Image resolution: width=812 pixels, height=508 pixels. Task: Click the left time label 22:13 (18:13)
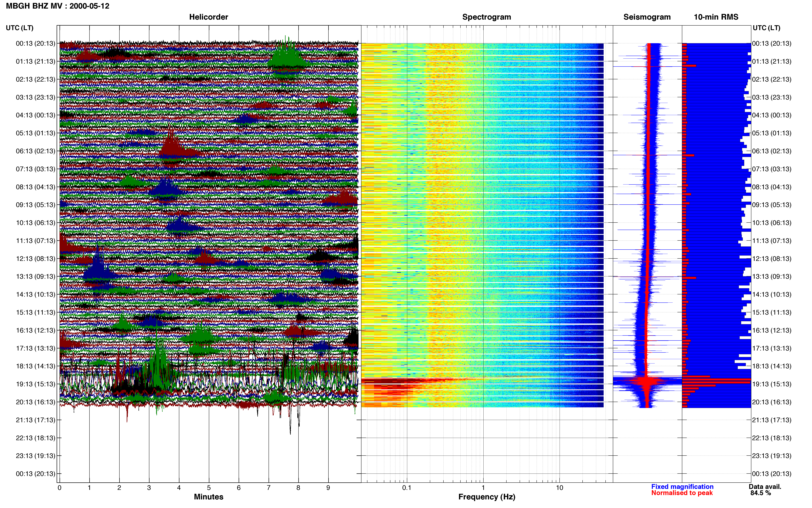point(35,438)
